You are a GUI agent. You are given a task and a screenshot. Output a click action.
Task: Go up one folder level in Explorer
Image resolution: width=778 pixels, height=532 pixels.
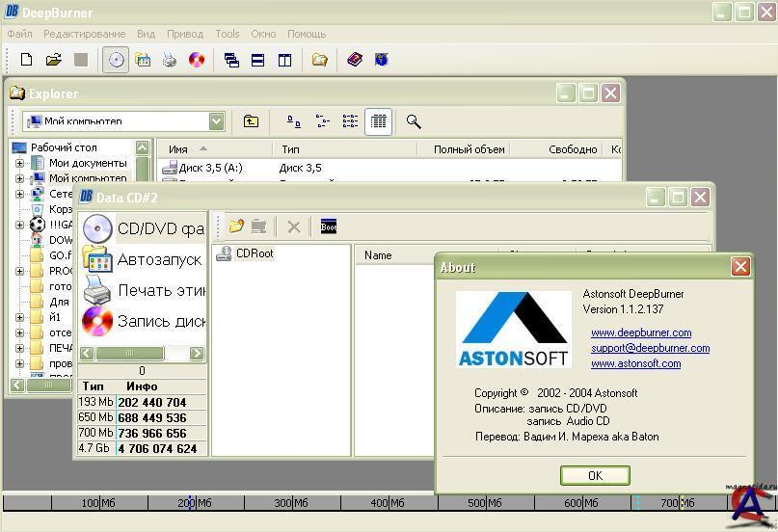click(251, 121)
